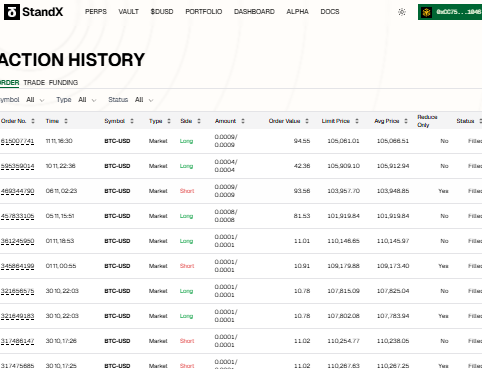Click Short side in order 469344790 row

coord(187,191)
